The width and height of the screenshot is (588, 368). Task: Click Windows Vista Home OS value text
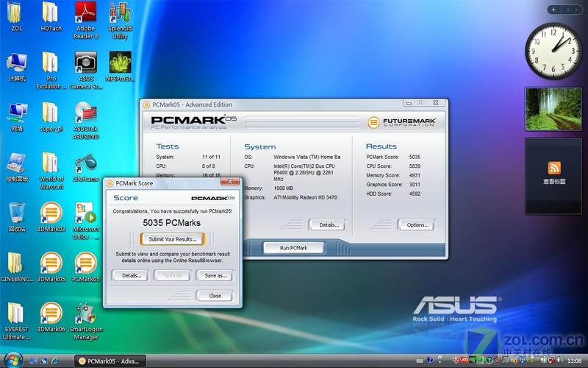point(306,157)
